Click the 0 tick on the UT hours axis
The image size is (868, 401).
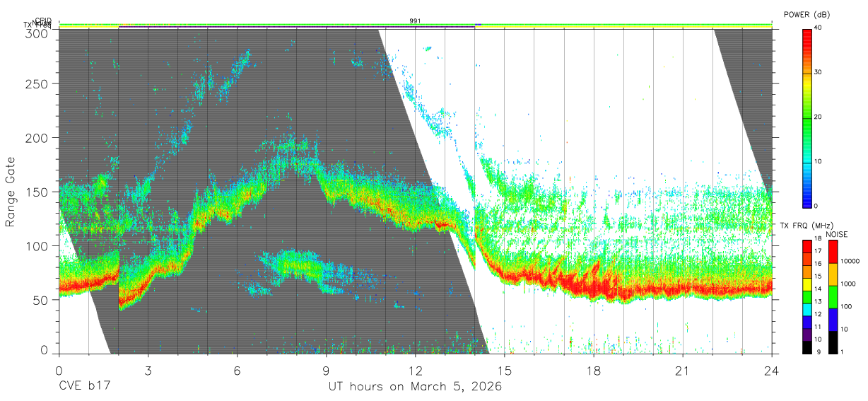coord(59,370)
